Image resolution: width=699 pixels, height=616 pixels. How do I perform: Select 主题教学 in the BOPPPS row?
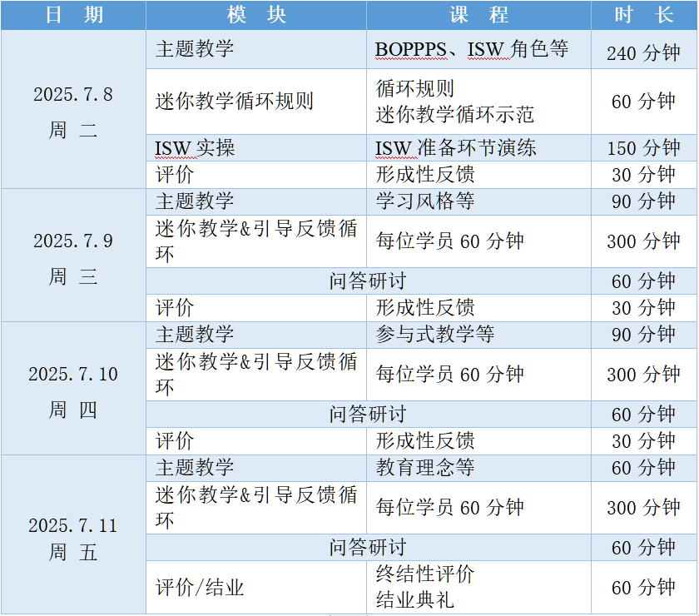pyautogui.click(x=256, y=49)
